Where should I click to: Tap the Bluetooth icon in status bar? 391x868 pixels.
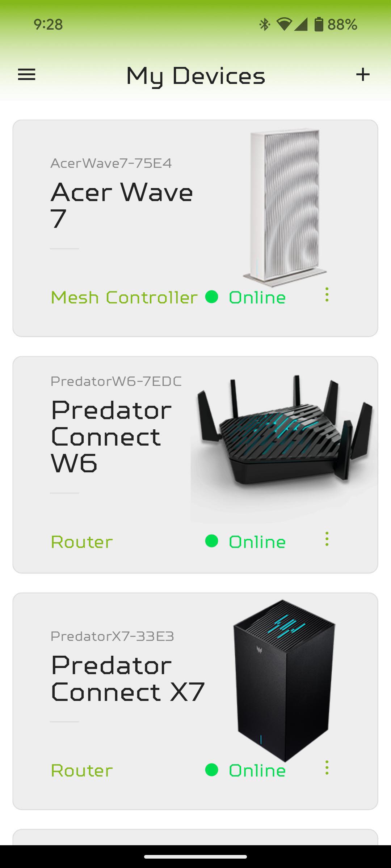[x=265, y=24]
